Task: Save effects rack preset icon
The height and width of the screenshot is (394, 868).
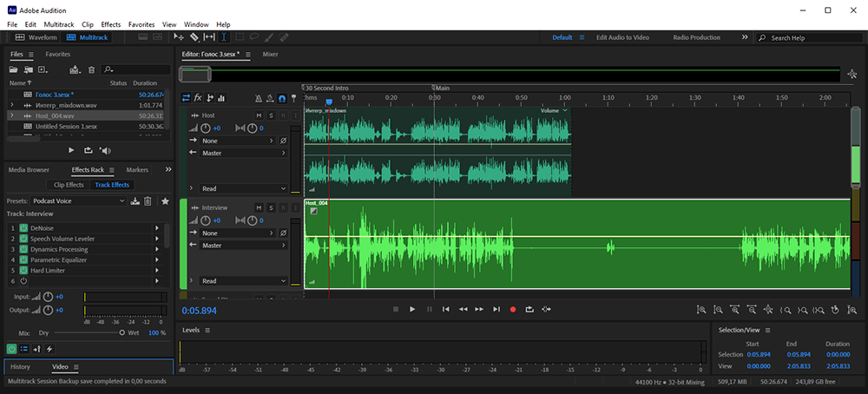Action: click(135, 201)
